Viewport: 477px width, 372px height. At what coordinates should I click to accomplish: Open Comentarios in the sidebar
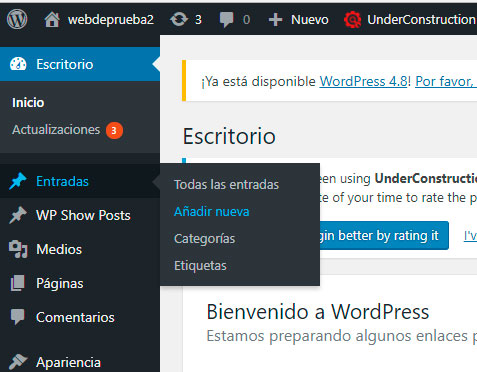pos(75,317)
